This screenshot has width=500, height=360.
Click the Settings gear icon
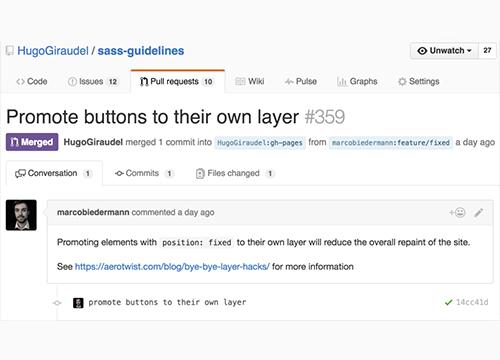coord(402,82)
